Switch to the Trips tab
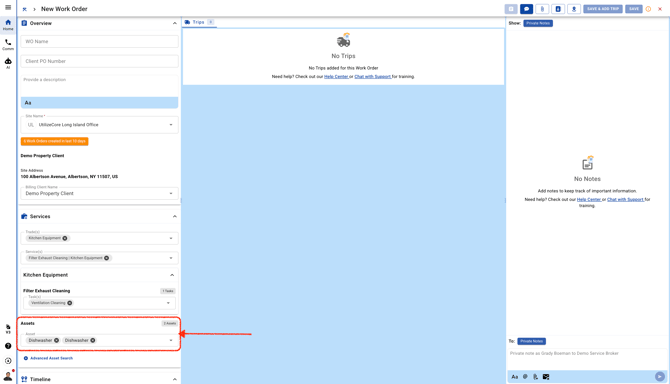Image resolution: width=670 pixels, height=384 pixels. (x=199, y=22)
